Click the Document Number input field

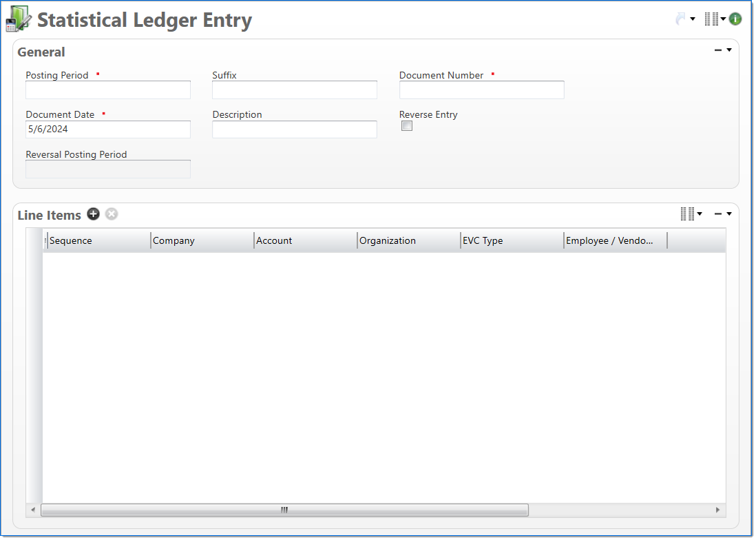481,90
